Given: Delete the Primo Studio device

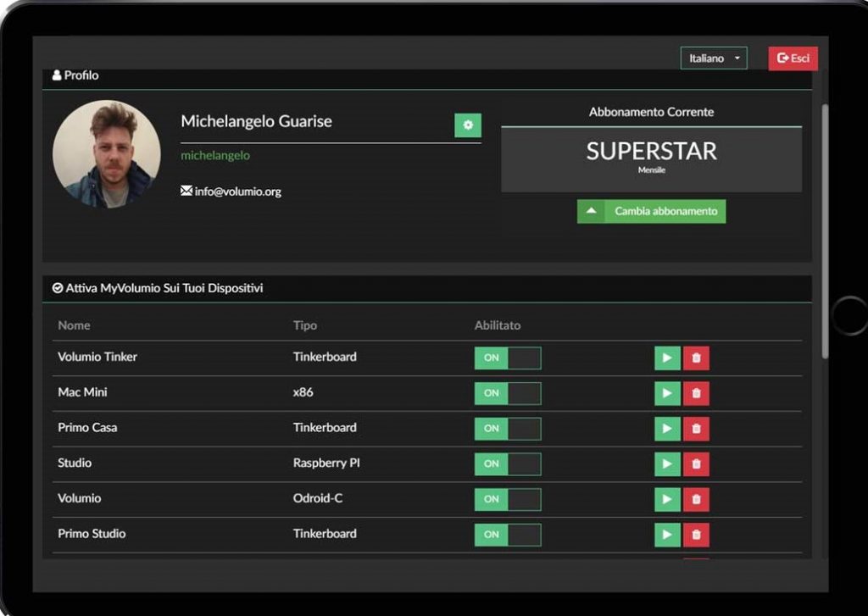Looking at the screenshot, I should 696,536.
